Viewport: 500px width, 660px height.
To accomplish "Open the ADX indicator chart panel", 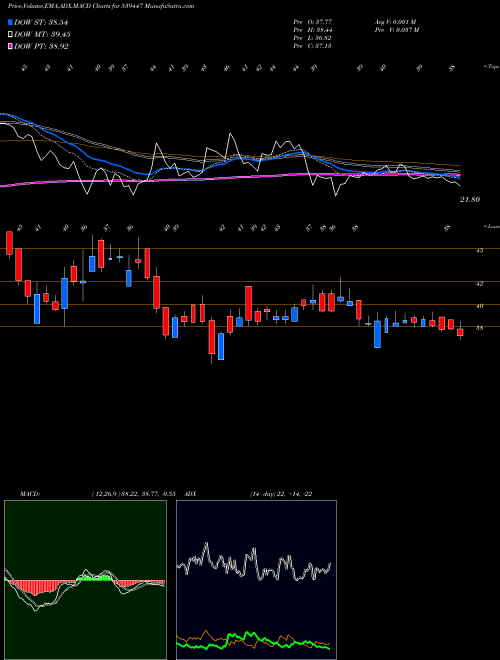I will (x=256, y=580).
